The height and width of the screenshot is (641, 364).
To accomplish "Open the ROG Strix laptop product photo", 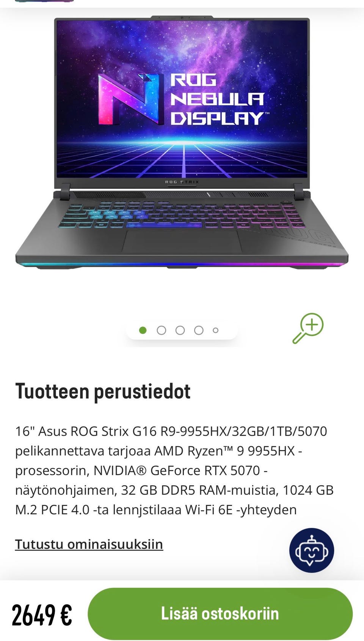I will tap(182, 143).
